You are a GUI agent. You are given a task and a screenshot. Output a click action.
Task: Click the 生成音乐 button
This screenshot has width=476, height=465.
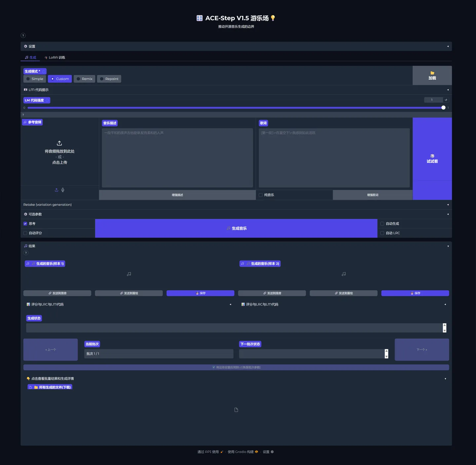236,228
